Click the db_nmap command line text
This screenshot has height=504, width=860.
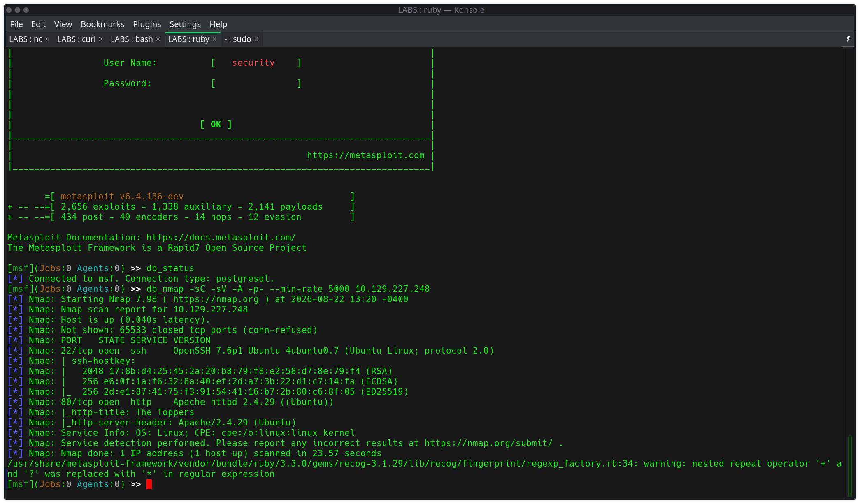[x=288, y=289]
